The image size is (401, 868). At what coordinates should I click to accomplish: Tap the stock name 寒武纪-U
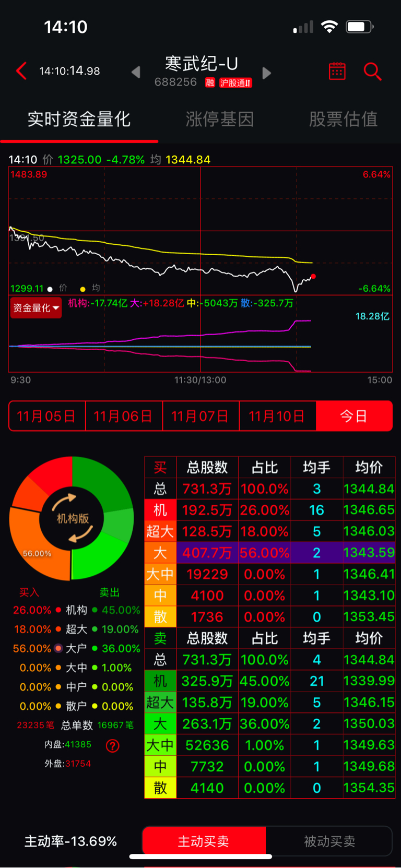[202, 64]
